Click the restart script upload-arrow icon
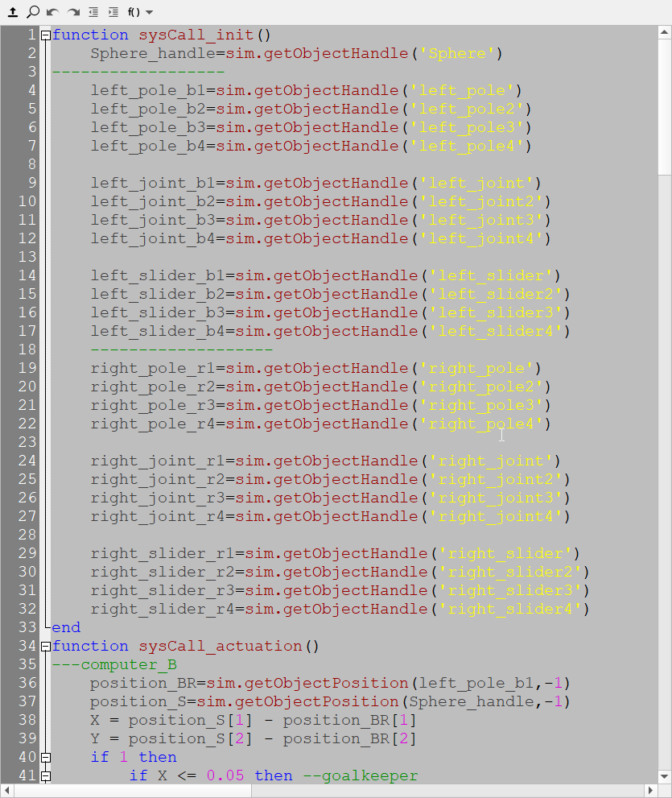672x798 pixels. (12, 12)
